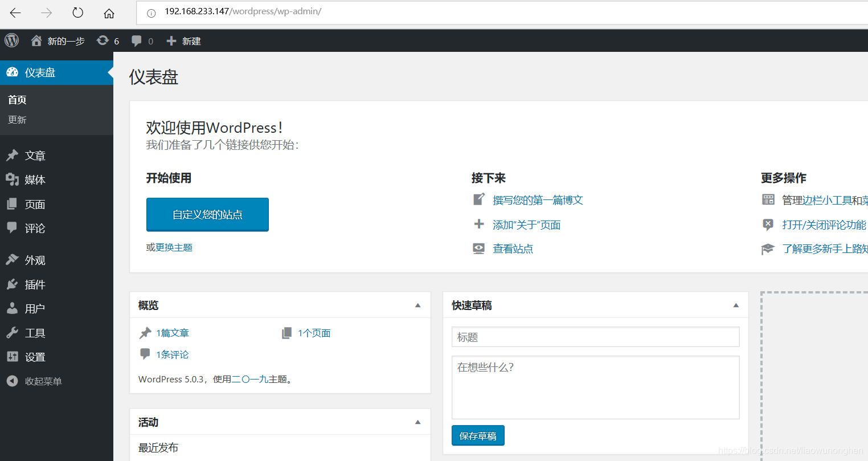Open the 工具 menu label
868x461 pixels.
35,333
